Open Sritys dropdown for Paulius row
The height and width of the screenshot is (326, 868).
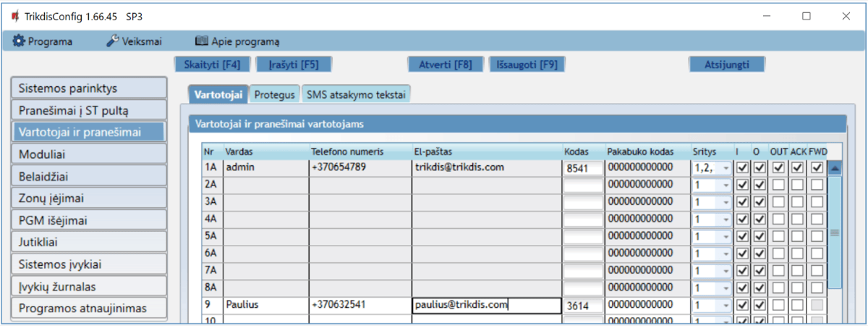coord(726,306)
